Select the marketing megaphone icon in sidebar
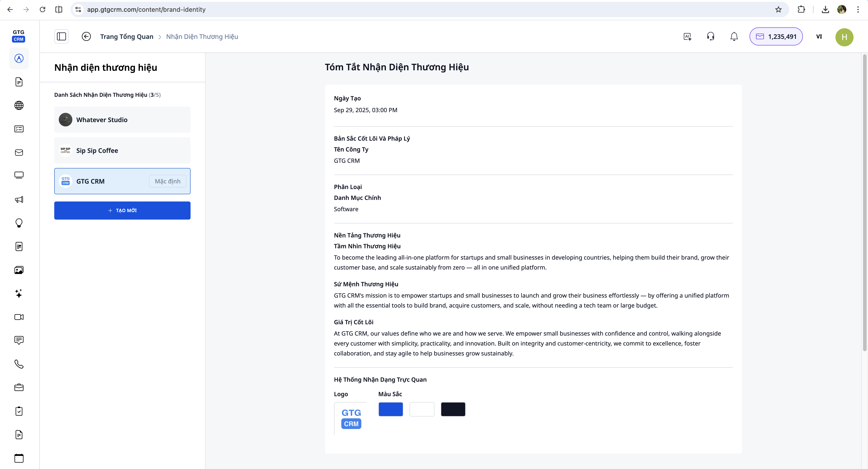This screenshot has width=868, height=469. pyautogui.click(x=19, y=200)
